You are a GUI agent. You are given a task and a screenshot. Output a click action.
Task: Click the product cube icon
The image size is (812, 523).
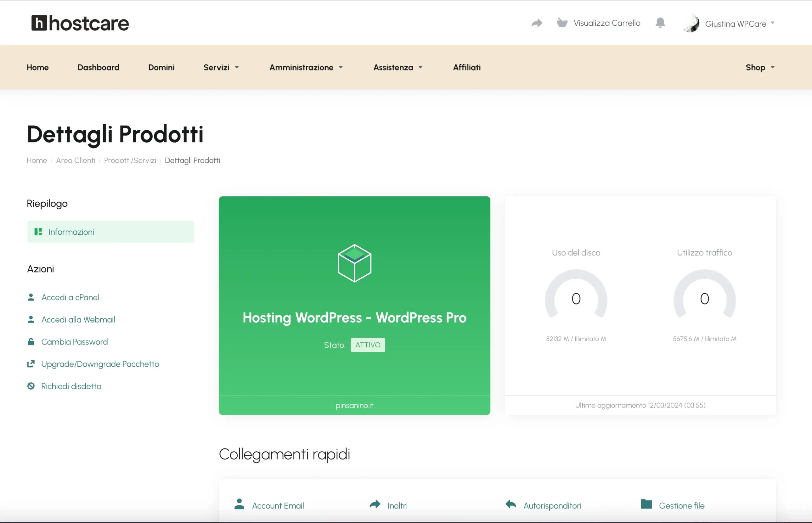point(354,263)
